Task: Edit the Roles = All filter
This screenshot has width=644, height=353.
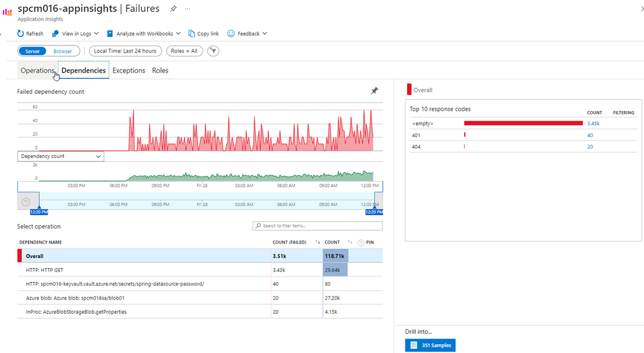Action: [x=184, y=51]
